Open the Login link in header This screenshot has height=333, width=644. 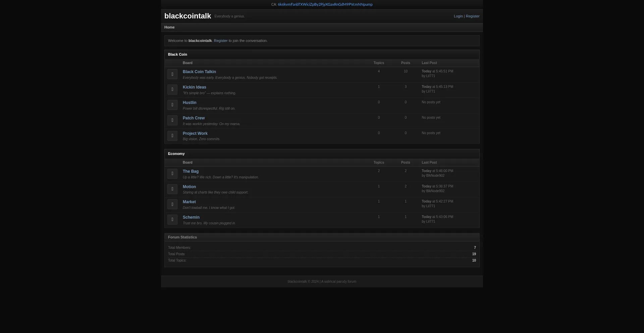(458, 16)
